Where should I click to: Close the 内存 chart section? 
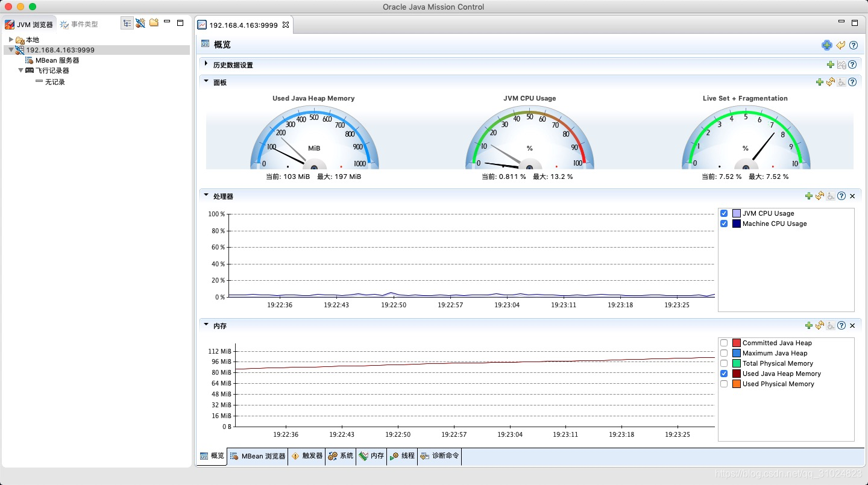(x=852, y=326)
